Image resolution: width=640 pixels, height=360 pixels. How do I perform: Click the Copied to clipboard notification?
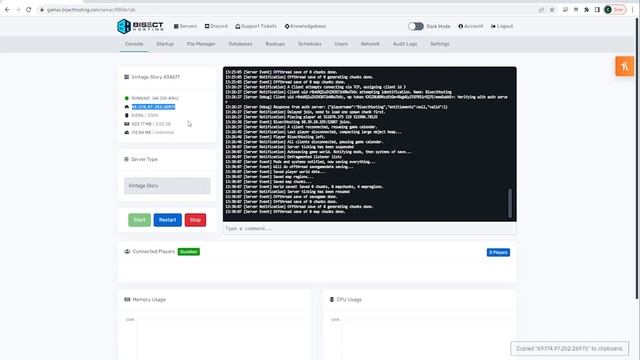tap(569, 349)
